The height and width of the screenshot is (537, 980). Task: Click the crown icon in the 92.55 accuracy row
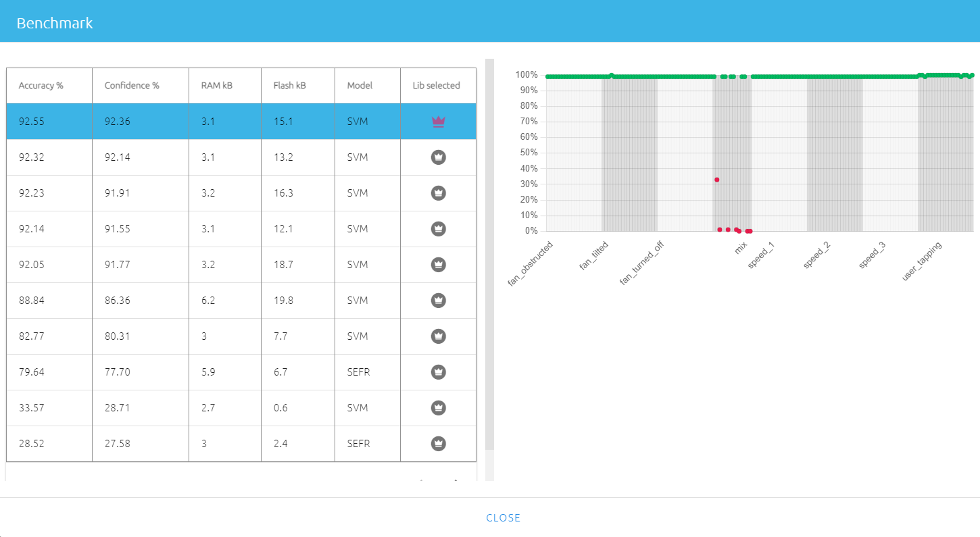439,122
